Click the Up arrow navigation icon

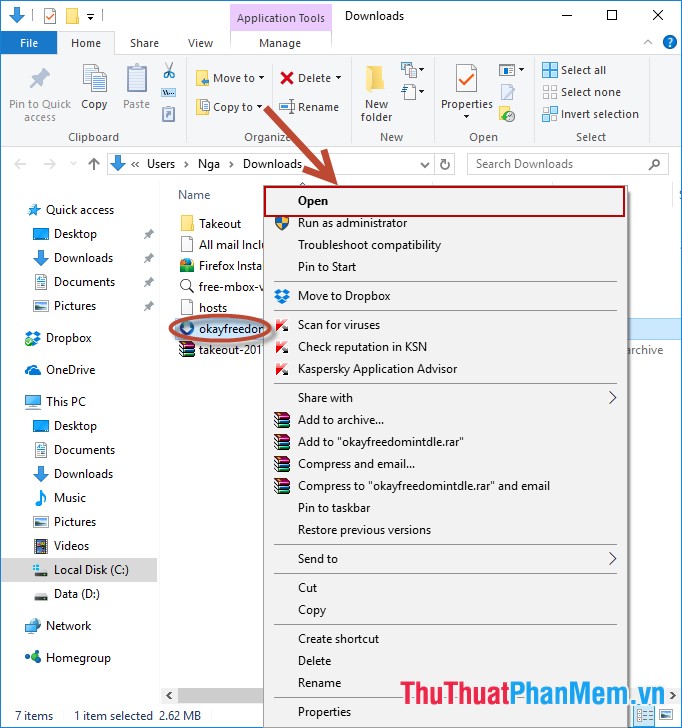point(94,164)
